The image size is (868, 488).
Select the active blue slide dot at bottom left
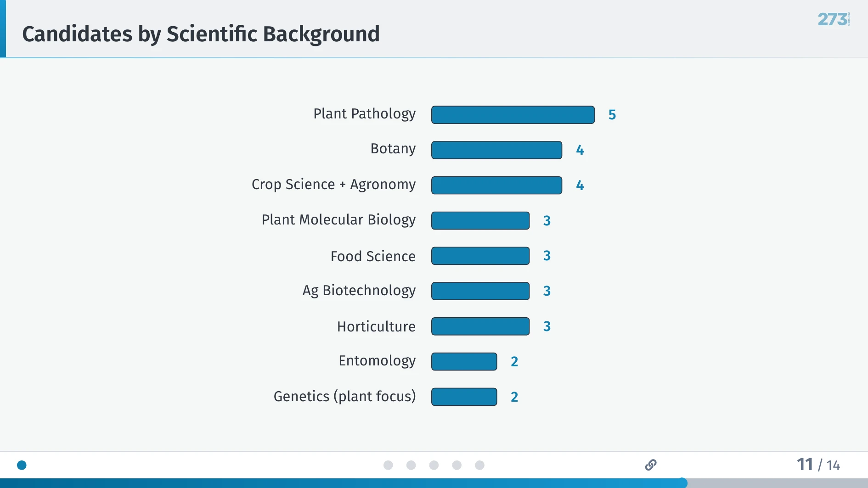coord(22,465)
